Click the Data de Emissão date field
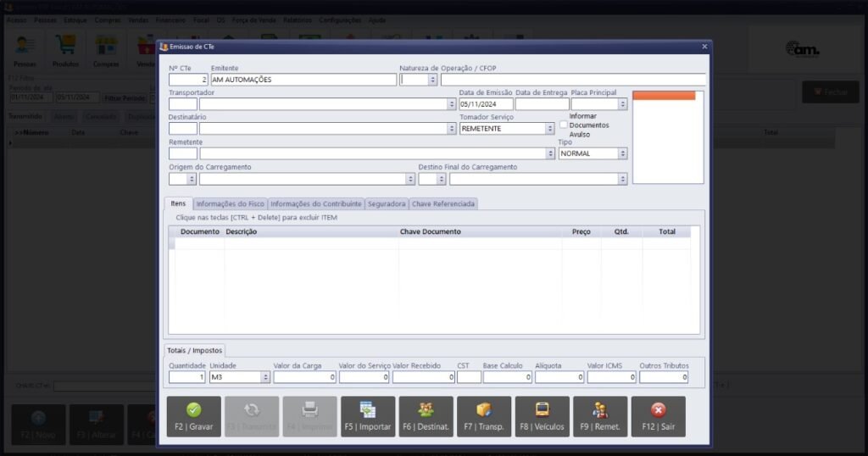Screen dimensions: 868x456 tap(486, 104)
